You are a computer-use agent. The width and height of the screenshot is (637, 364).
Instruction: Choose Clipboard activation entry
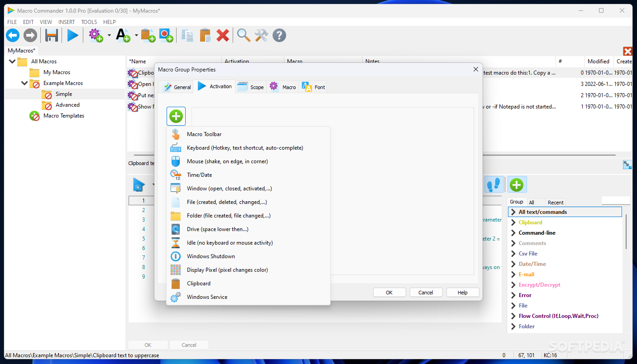(248, 284)
